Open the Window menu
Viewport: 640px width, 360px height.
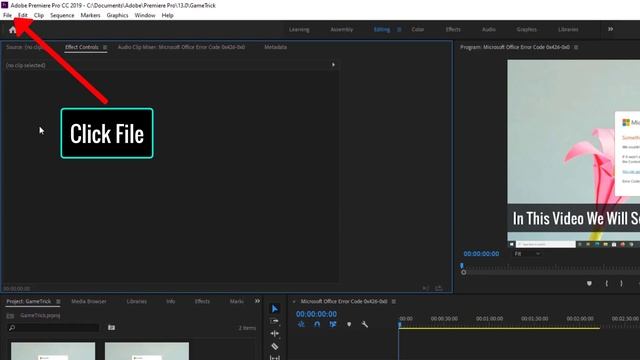[145, 15]
